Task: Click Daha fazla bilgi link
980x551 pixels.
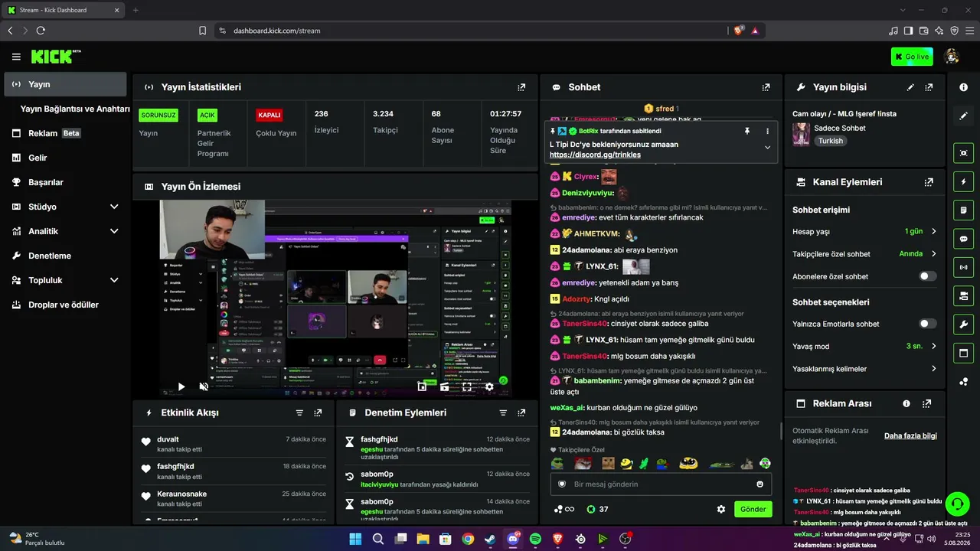Action: (910, 435)
